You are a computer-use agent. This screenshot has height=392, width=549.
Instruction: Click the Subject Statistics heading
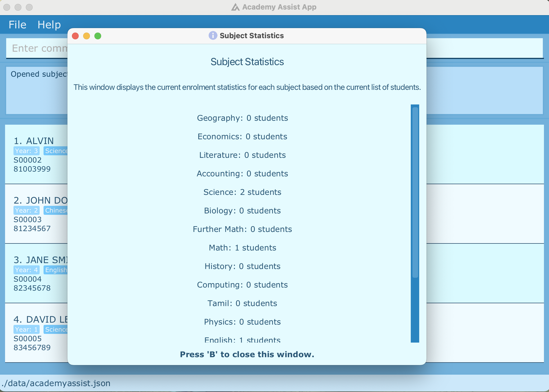pos(247,62)
